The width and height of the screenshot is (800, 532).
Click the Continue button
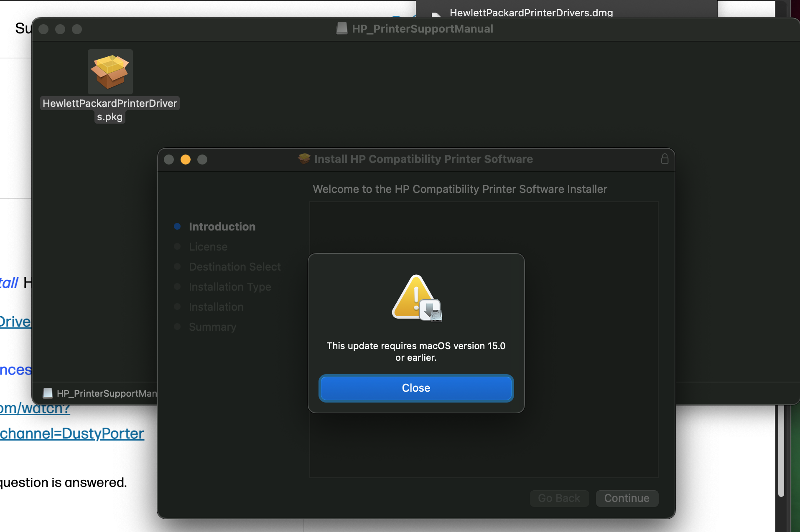tap(627, 498)
